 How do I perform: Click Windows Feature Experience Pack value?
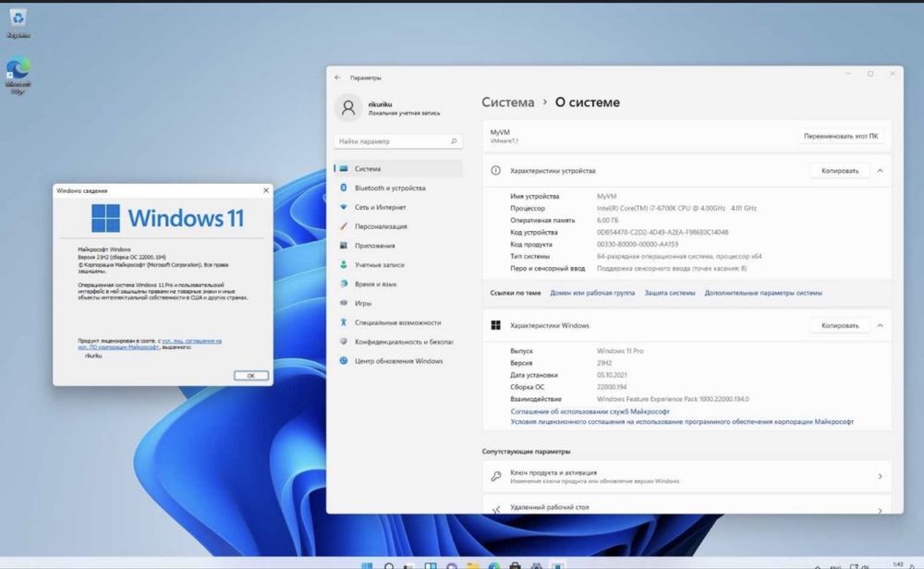673,399
